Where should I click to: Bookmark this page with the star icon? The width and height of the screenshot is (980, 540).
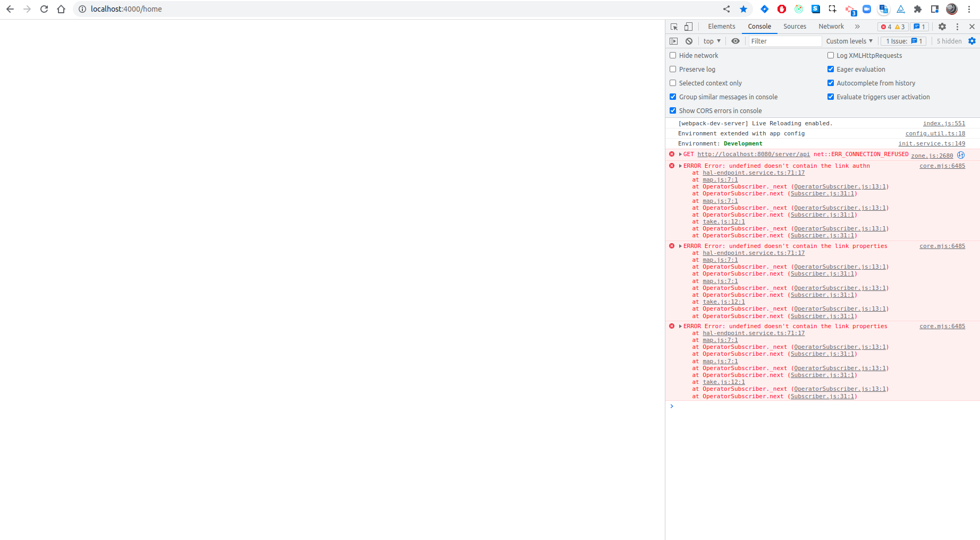tap(744, 9)
